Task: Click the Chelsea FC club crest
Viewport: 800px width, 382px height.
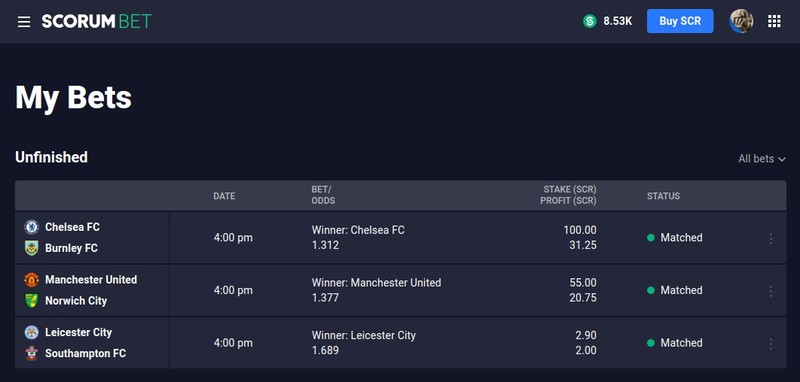Action: (32, 227)
